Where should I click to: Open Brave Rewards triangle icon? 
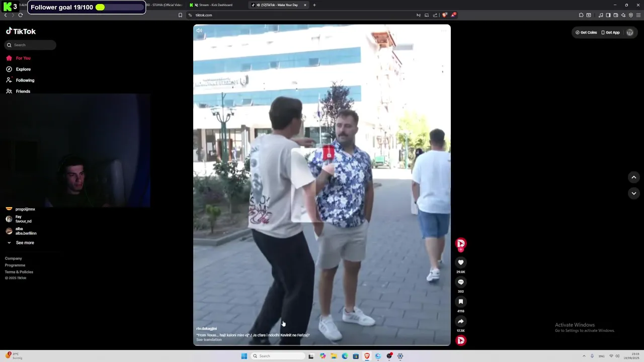tap(453, 15)
